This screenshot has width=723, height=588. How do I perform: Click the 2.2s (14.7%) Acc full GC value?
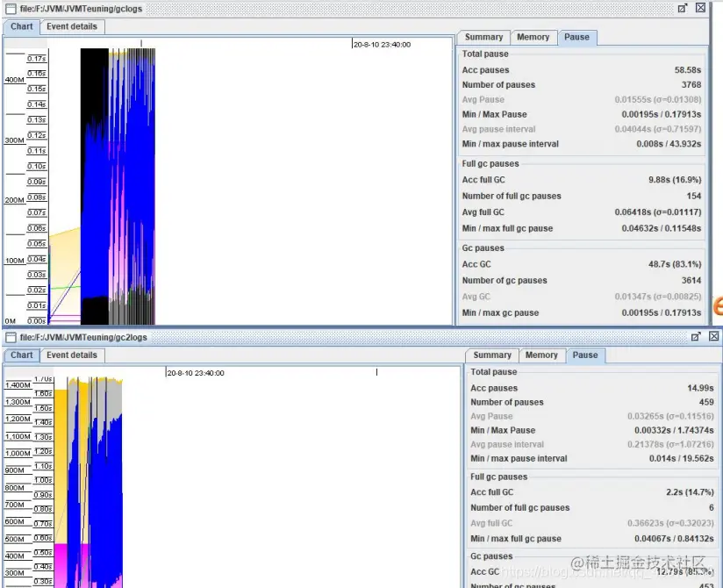(690, 492)
